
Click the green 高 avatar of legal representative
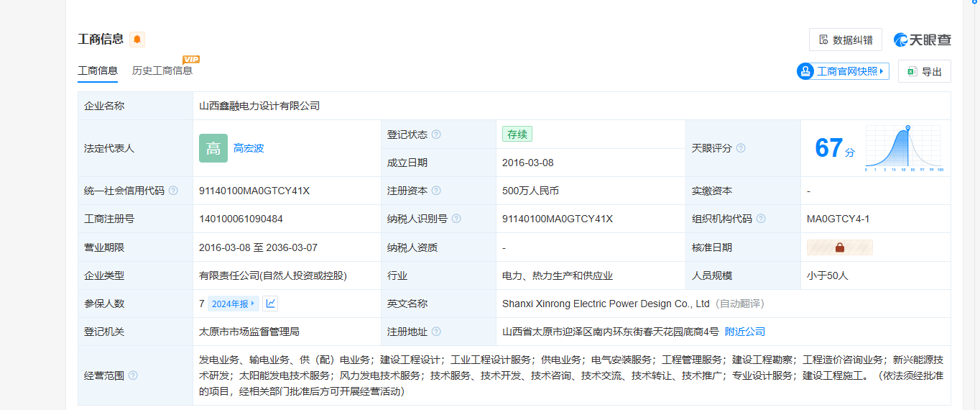(213, 148)
